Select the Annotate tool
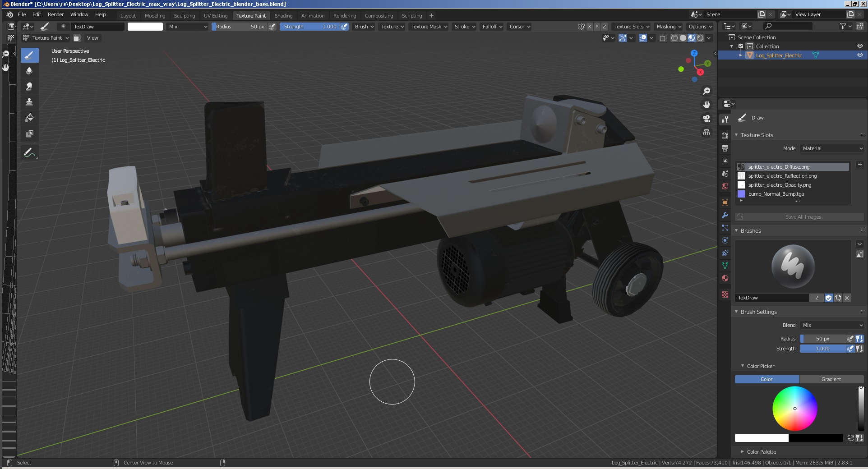The height and width of the screenshot is (469, 868). coord(29,153)
